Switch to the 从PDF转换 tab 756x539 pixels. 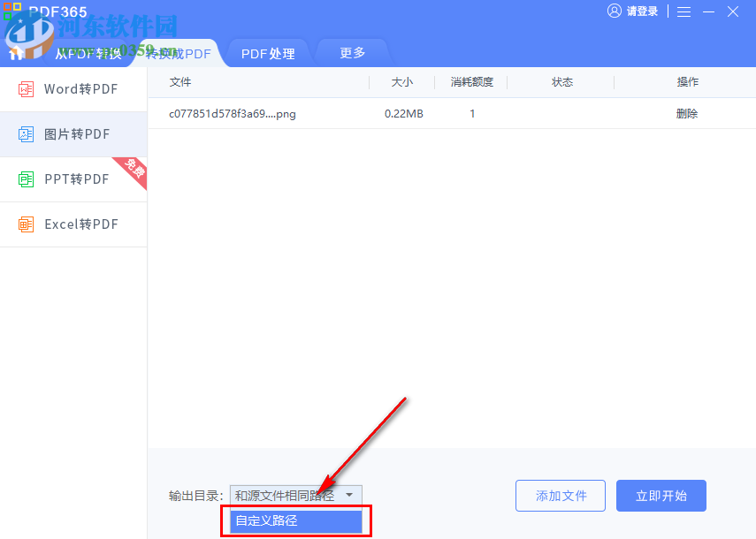click(x=94, y=53)
